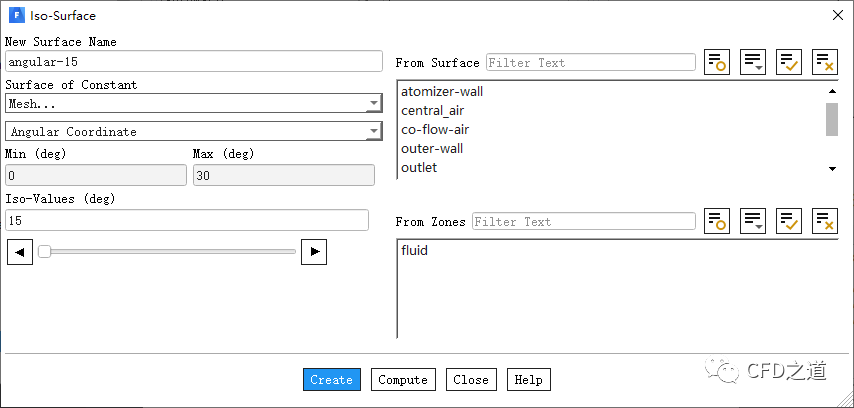Image resolution: width=854 pixels, height=408 pixels.
Task: Open filter options menu for From Surface
Action: coord(753,62)
